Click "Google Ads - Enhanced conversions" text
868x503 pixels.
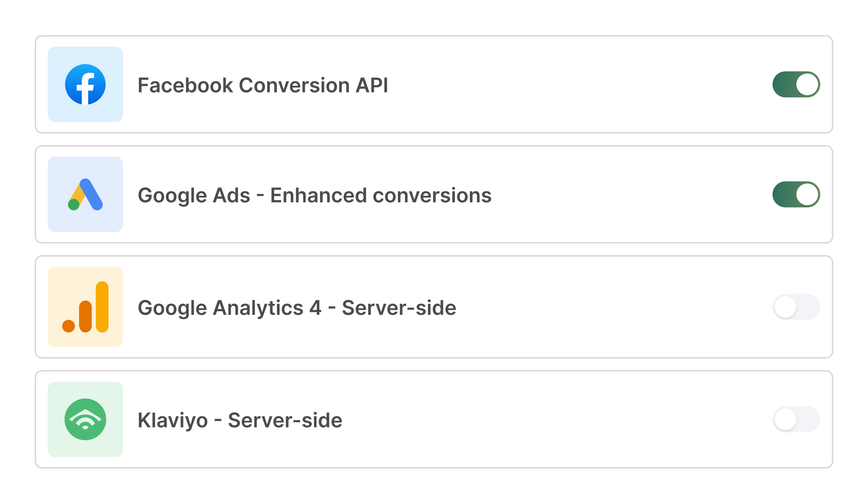point(315,195)
